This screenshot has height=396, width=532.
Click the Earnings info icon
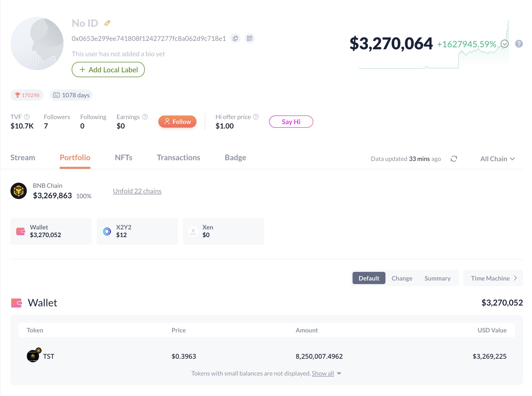click(145, 117)
